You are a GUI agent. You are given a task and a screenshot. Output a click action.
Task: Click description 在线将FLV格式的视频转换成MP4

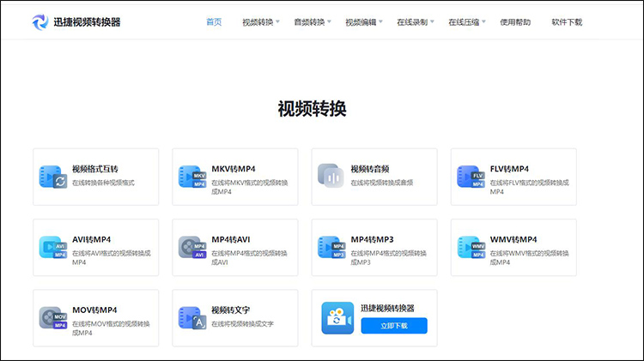pos(530,187)
